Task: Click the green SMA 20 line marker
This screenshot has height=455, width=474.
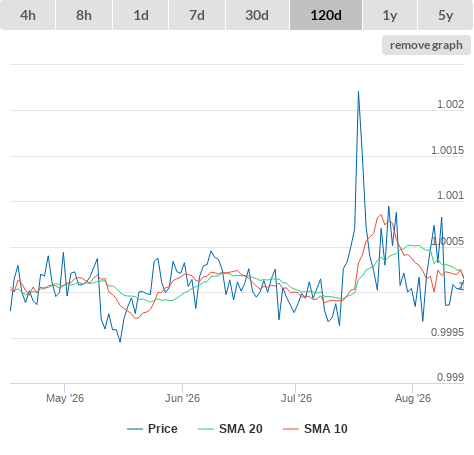Action: [x=206, y=429]
